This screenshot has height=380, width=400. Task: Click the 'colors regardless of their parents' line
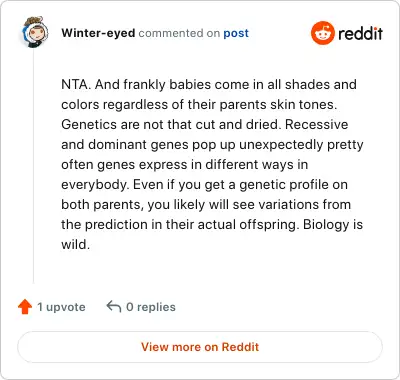(x=164, y=104)
